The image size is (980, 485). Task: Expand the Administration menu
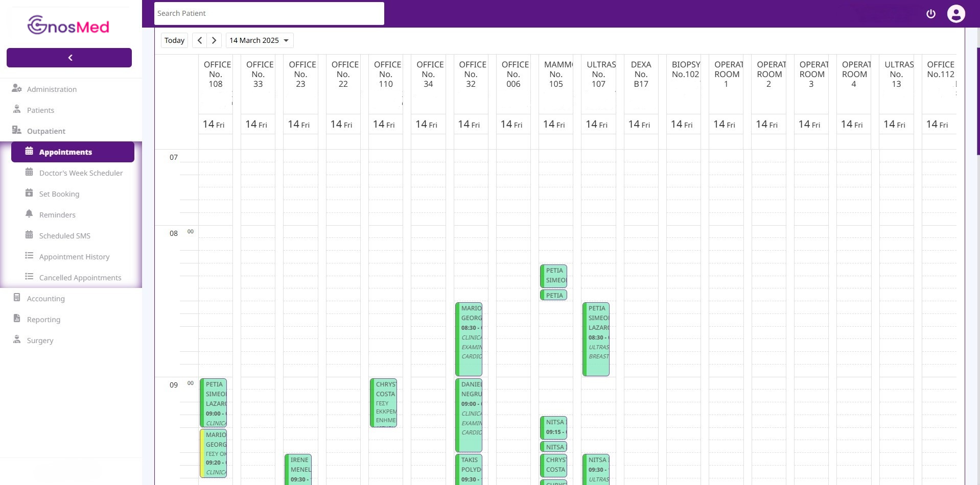click(52, 89)
